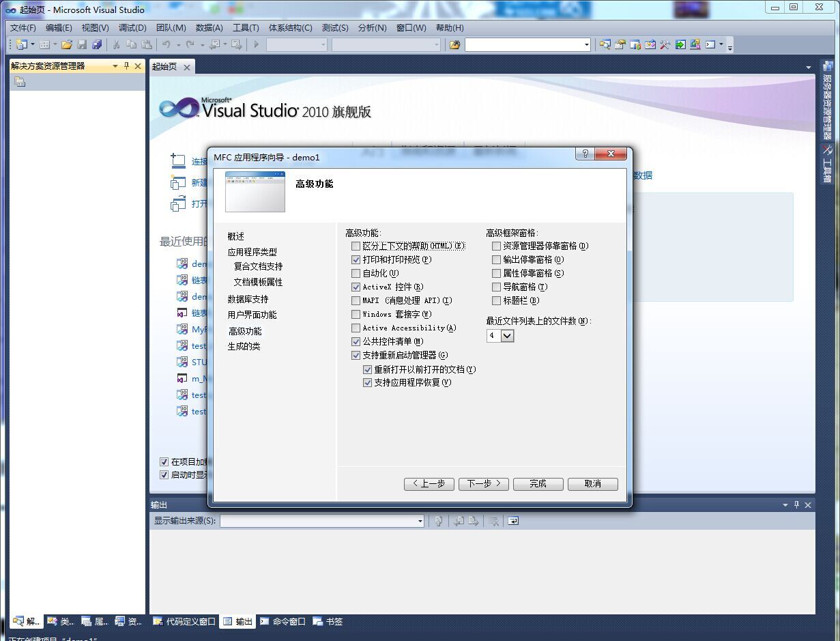Open the solution platform dropdown in toolbar
This screenshot has width=840, height=641.
point(437,44)
